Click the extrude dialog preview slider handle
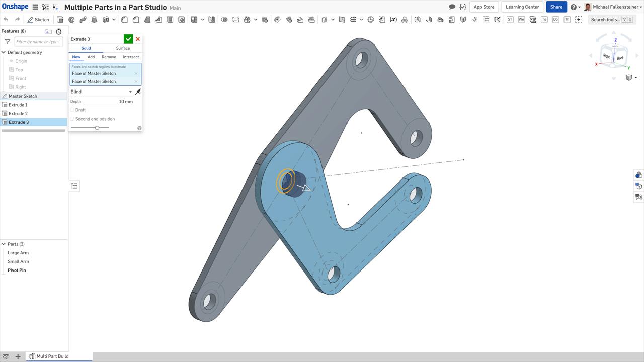The width and height of the screenshot is (644, 362). [x=97, y=128]
